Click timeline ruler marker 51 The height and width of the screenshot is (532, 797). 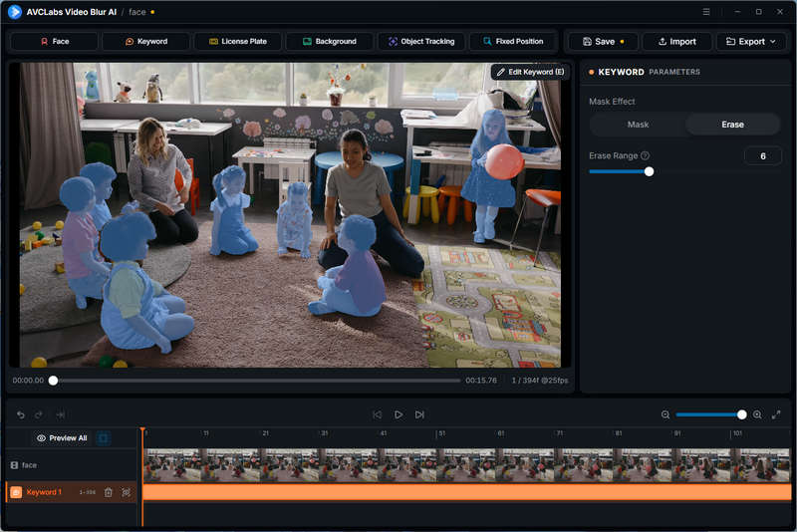[x=441, y=433]
